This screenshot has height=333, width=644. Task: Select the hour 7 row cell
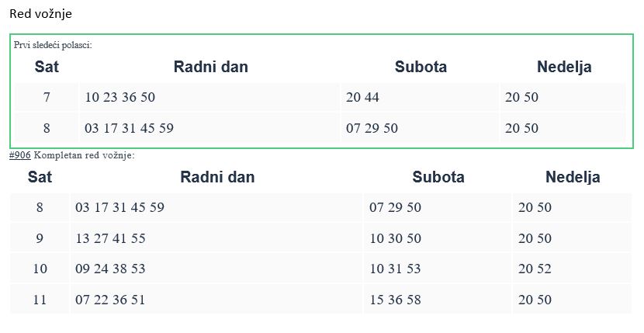click(x=47, y=98)
